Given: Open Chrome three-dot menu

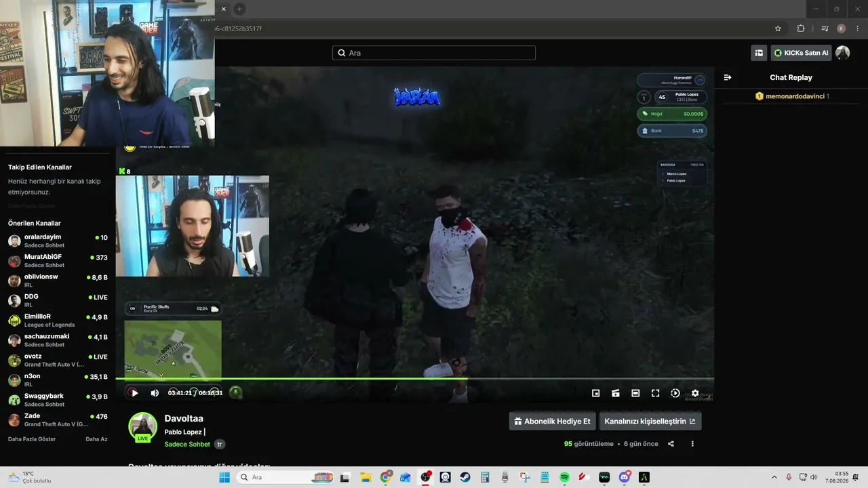Looking at the screenshot, I should point(856,28).
